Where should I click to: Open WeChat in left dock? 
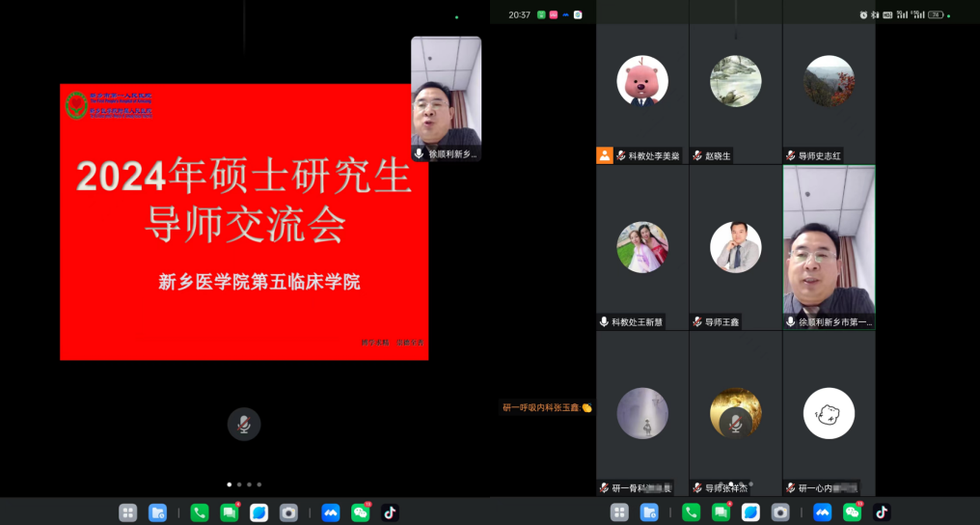tap(361, 513)
